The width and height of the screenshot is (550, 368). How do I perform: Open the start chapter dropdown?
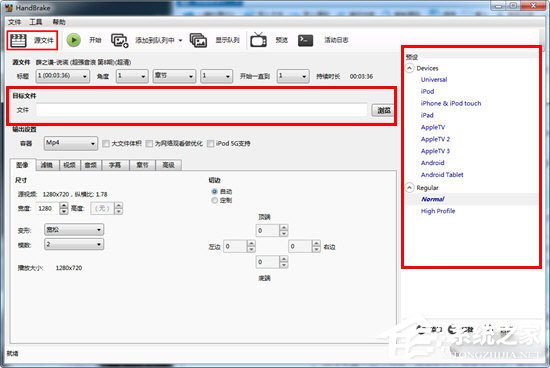point(216,76)
